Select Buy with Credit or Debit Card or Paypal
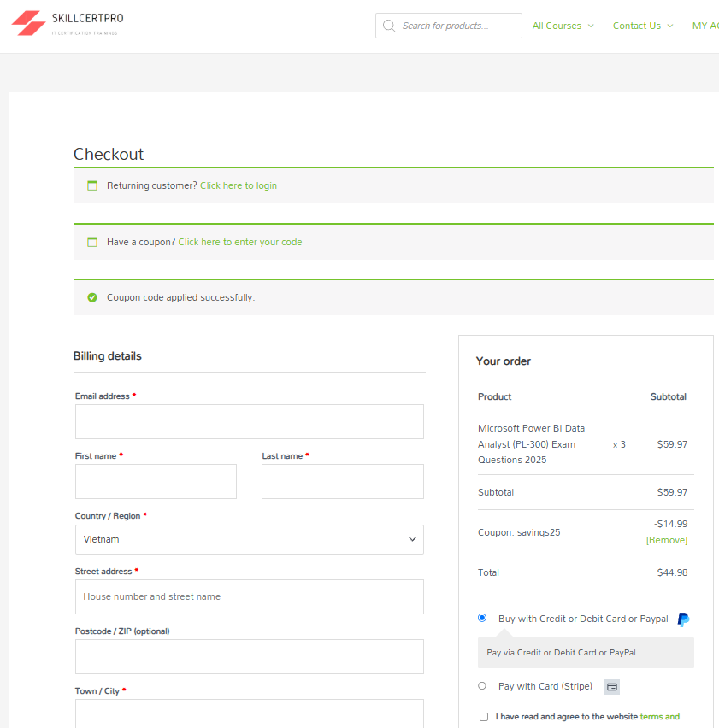Image resolution: width=719 pixels, height=728 pixels. [482, 617]
